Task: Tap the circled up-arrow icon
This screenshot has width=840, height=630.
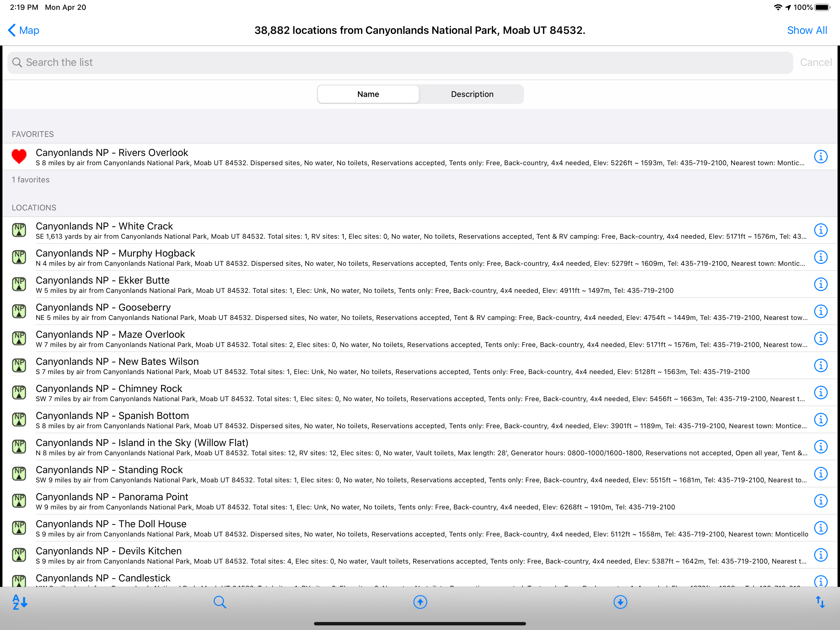Action: [x=420, y=602]
